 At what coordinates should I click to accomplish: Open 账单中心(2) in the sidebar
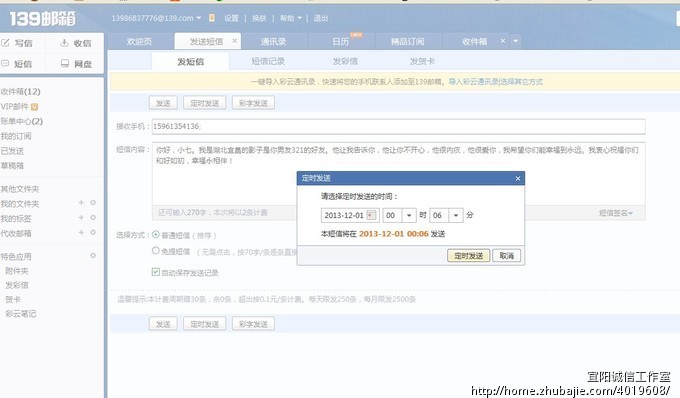point(22,121)
